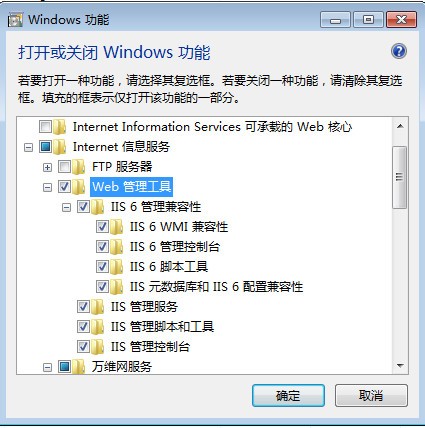Click the folder icon beside IIS 6 WMI 兼容性

(117, 227)
